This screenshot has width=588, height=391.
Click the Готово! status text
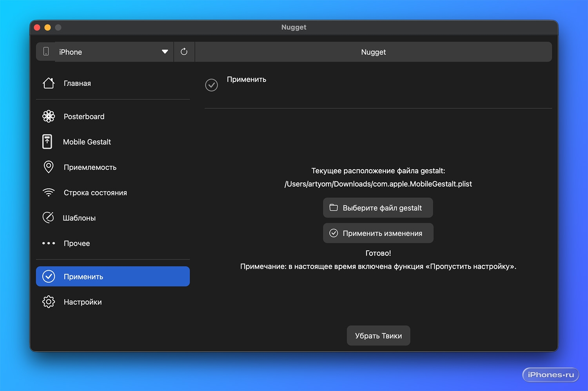point(378,253)
